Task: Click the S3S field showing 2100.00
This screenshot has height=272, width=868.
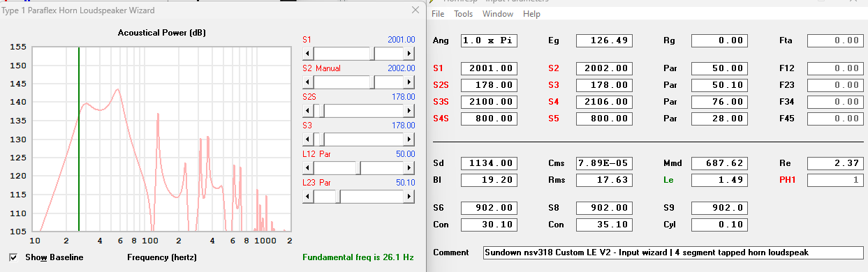Action: click(x=489, y=102)
